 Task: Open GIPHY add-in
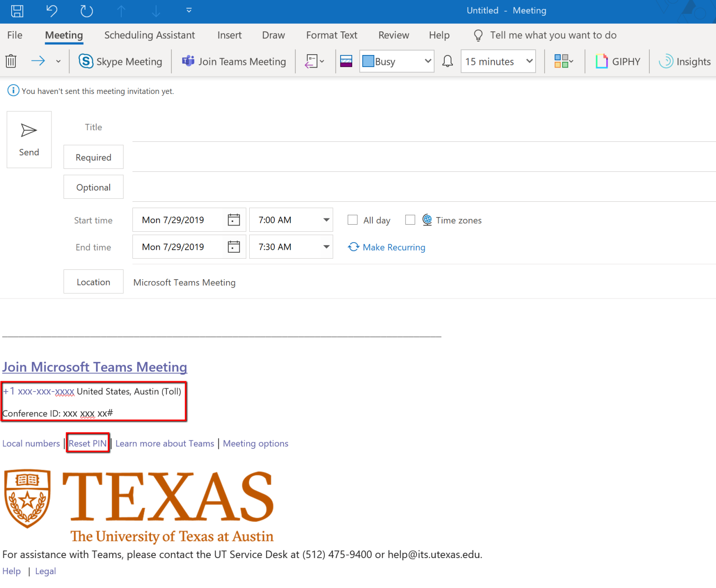[x=618, y=61]
